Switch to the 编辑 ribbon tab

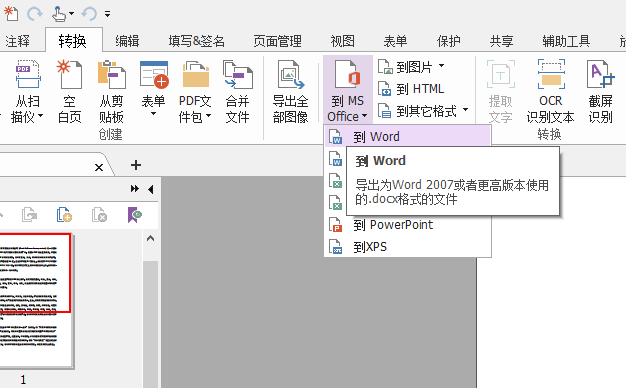coord(127,41)
